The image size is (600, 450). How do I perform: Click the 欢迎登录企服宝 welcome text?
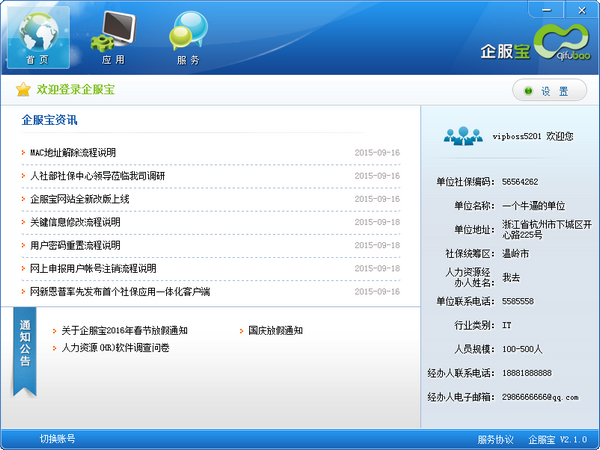[x=76, y=90]
